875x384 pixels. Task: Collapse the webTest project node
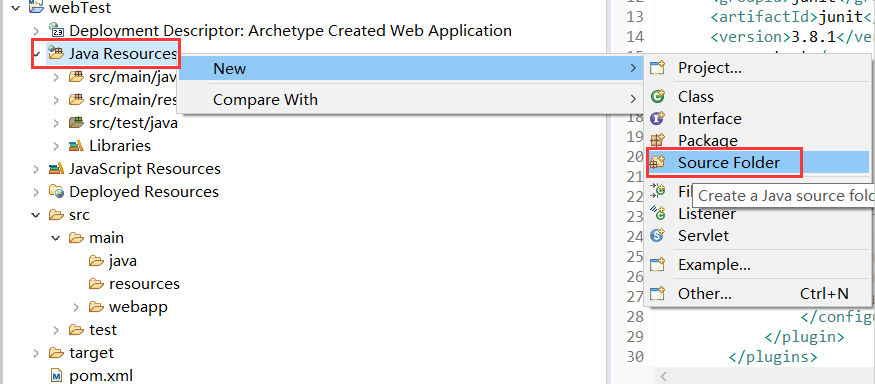(x=16, y=8)
